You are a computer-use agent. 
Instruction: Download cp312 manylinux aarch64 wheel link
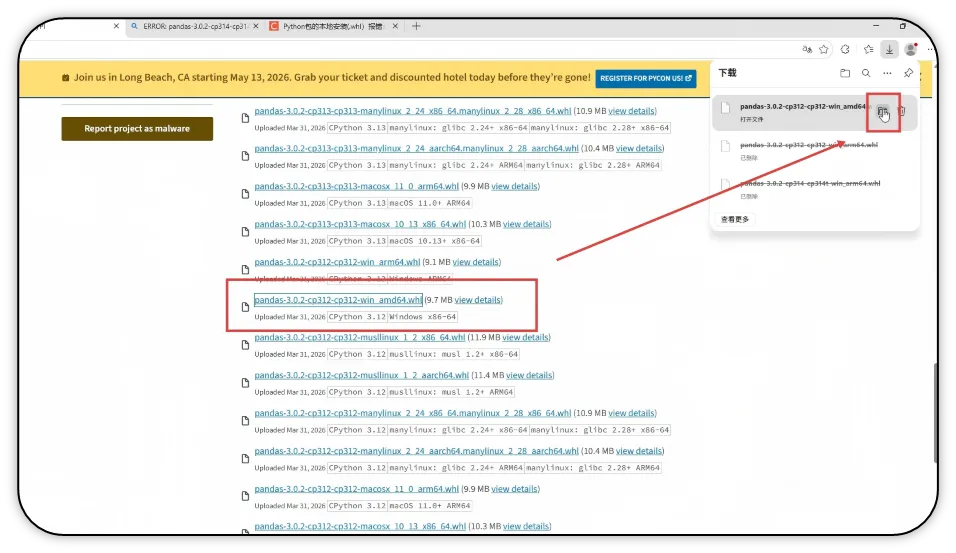coord(416,451)
